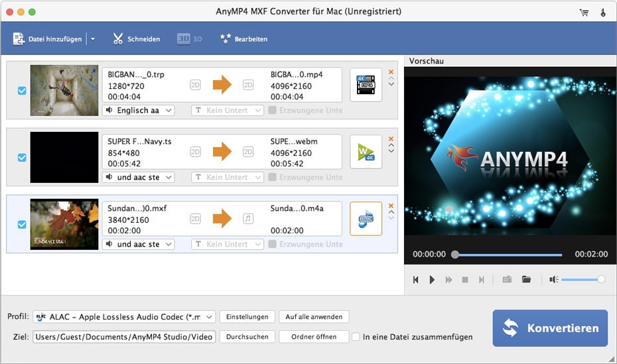Open the Datei hinzufügen dropdown arrow
Screen dimensions: 617x364
pos(93,39)
